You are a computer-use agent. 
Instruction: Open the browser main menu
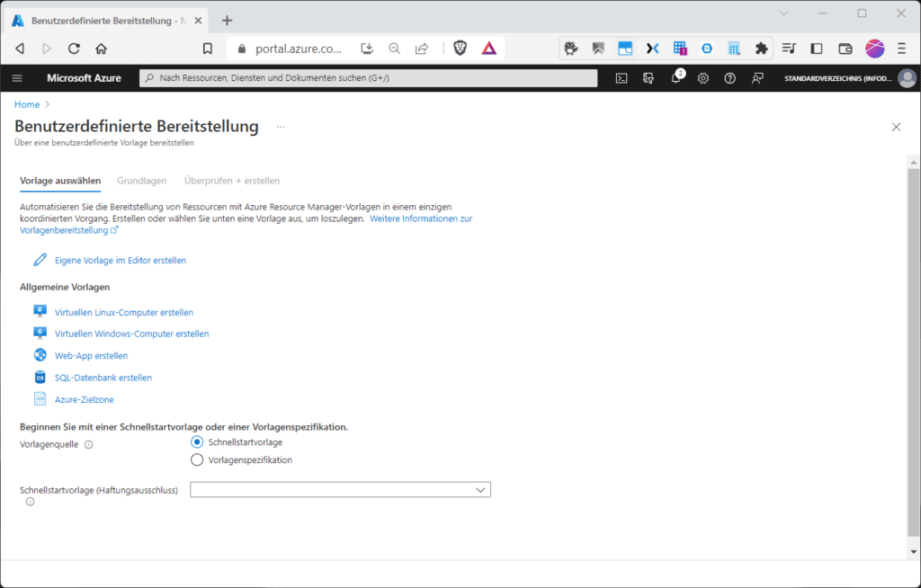coord(901,49)
